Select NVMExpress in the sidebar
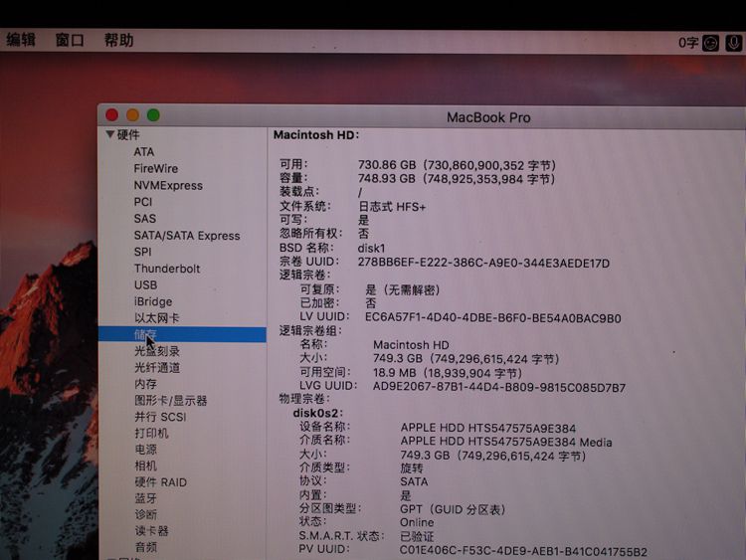The height and width of the screenshot is (560, 746). tap(168, 185)
